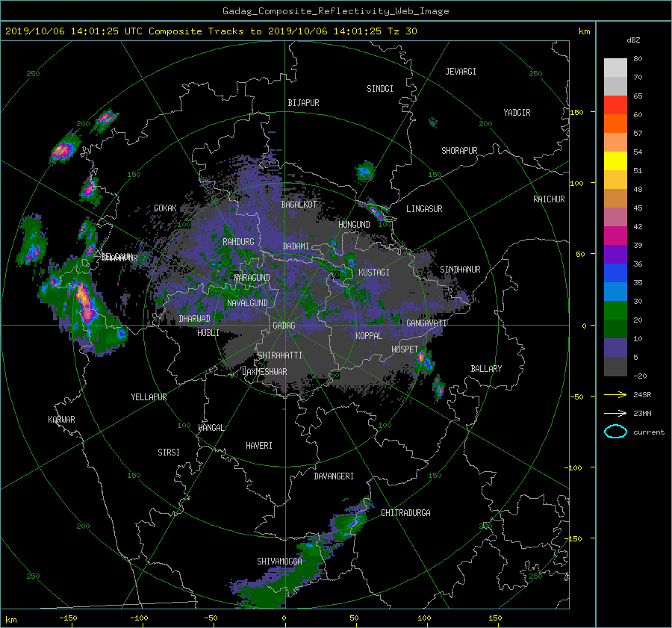Viewport: 672px width, 628px height.
Task: Click the HAVERI label
Action: pos(259,446)
